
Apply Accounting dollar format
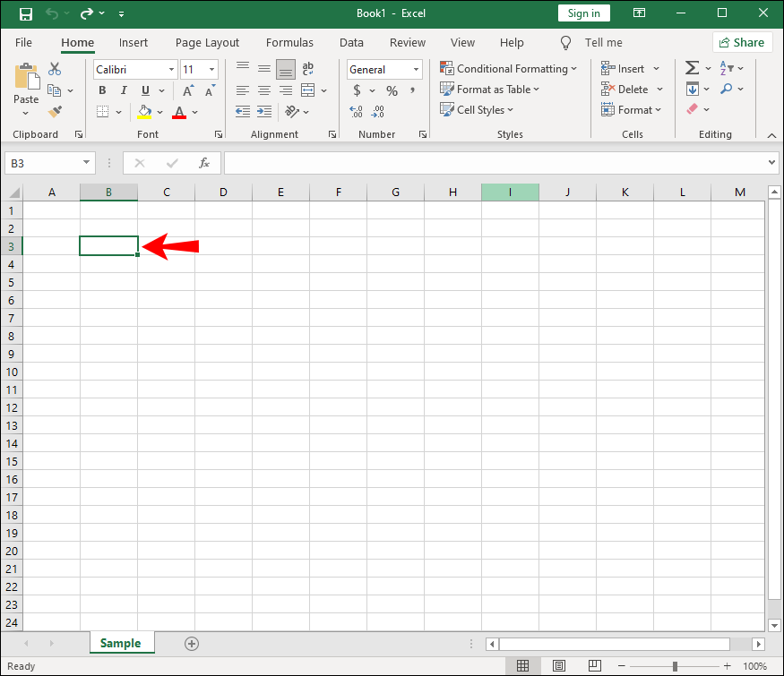point(357,90)
